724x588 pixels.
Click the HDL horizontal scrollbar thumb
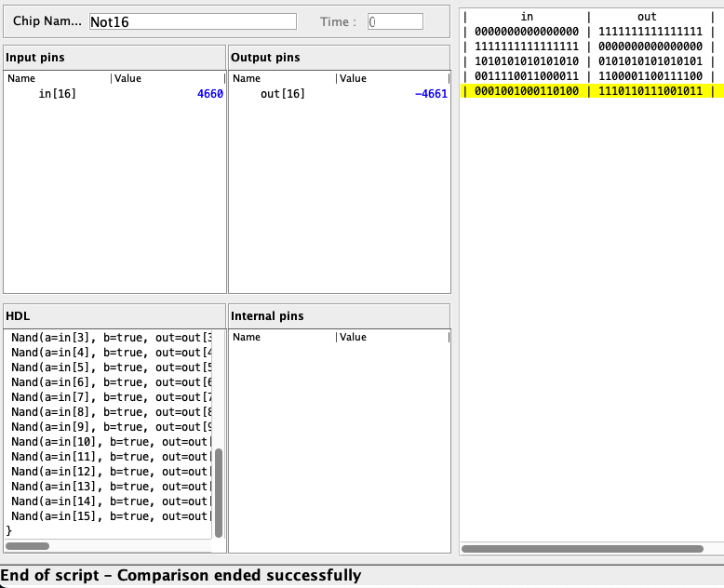(x=27, y=546)
